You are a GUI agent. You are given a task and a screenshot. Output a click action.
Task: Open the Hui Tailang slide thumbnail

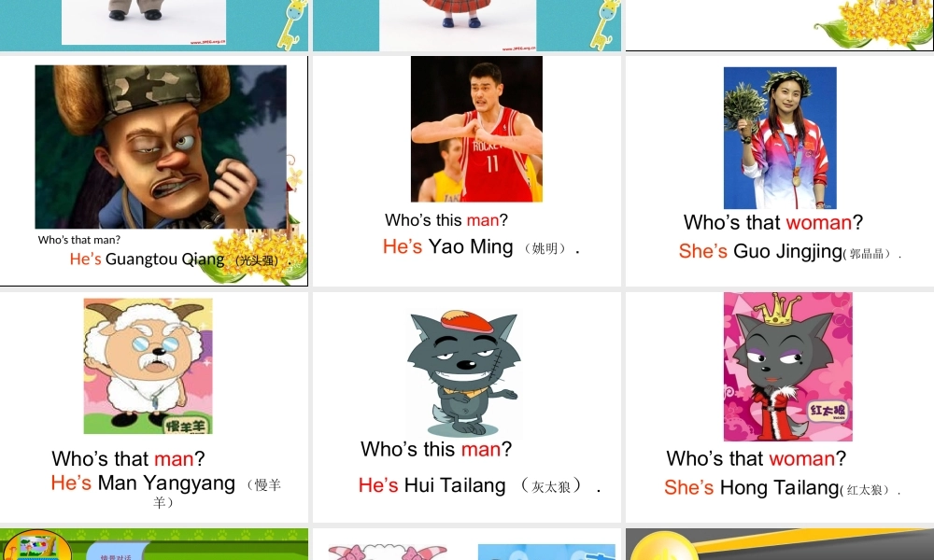466,407
